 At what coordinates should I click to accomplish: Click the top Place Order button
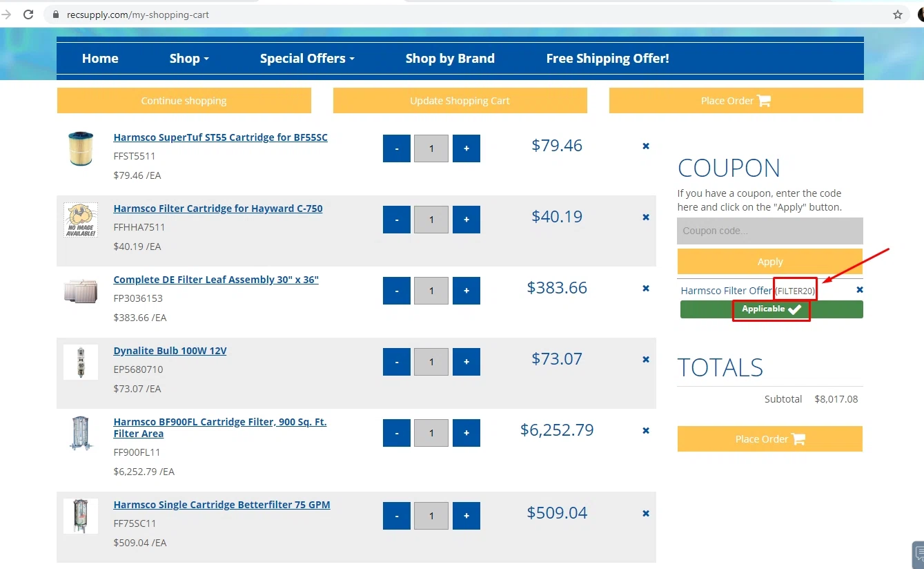click(x=736, y=101)
